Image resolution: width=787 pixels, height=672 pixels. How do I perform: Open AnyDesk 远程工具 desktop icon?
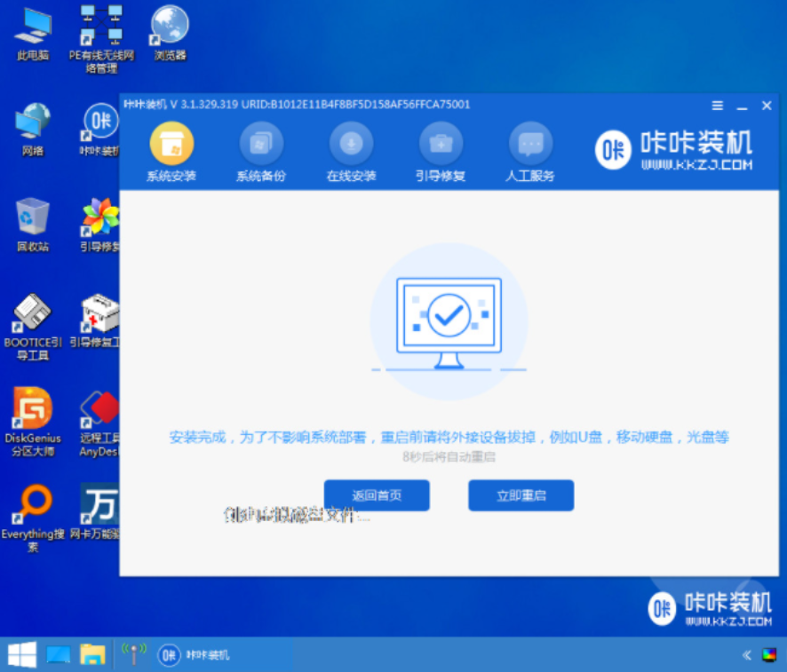(x=99, y=424)
